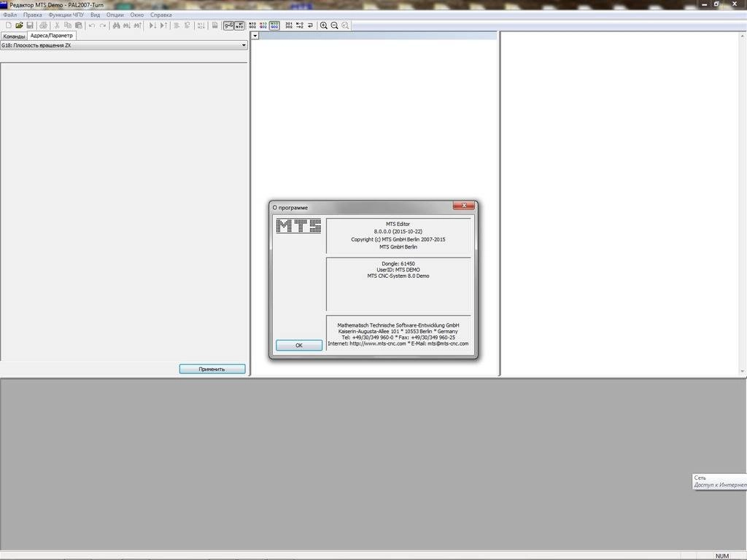The image size is (747, 560).
Task: Click the MTS Editor title text
Action: click(x=398, y=224)
